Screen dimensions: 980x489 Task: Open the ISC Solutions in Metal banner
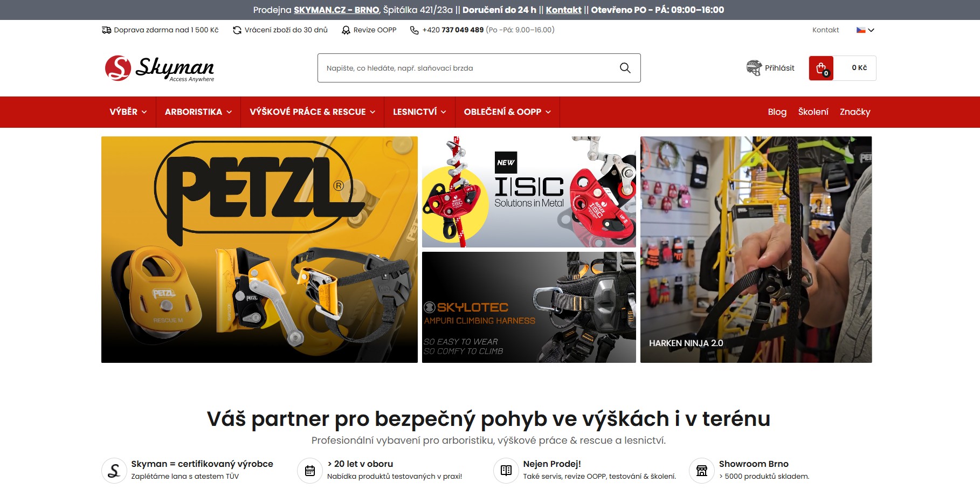[x=529, y=192]
